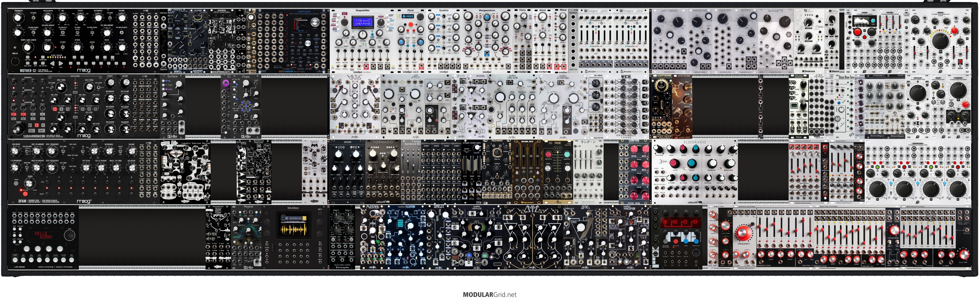Select the Mannequins Mangrove module
The image size is (980, 300).
(700, 41)
